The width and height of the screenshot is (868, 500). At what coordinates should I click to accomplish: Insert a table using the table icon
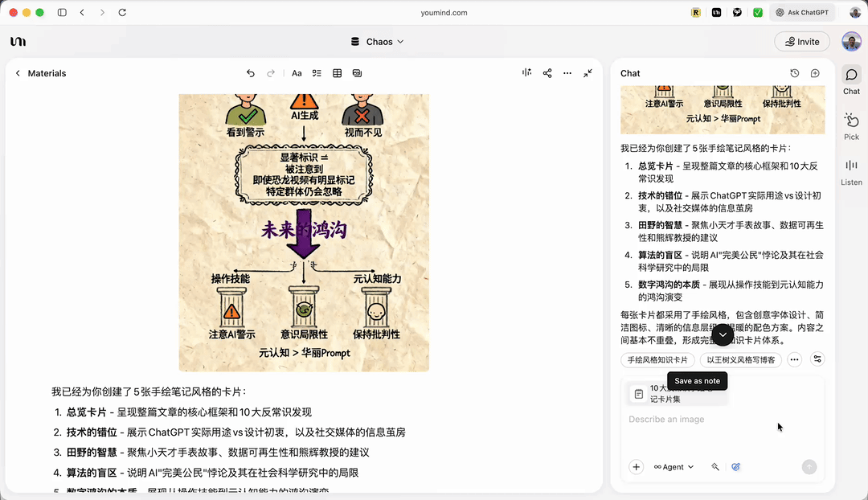(x=338, y=73)
